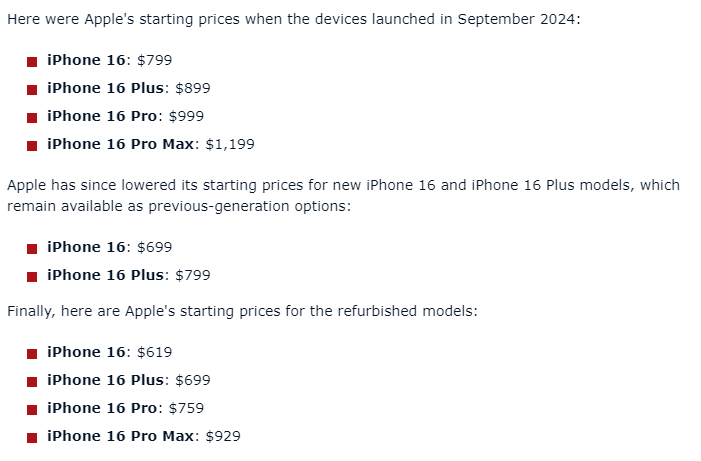Click the red bullet beside $929 Pro Max
Image resolution: width=701 pixels, height=461 pixels.
[33, 437]
